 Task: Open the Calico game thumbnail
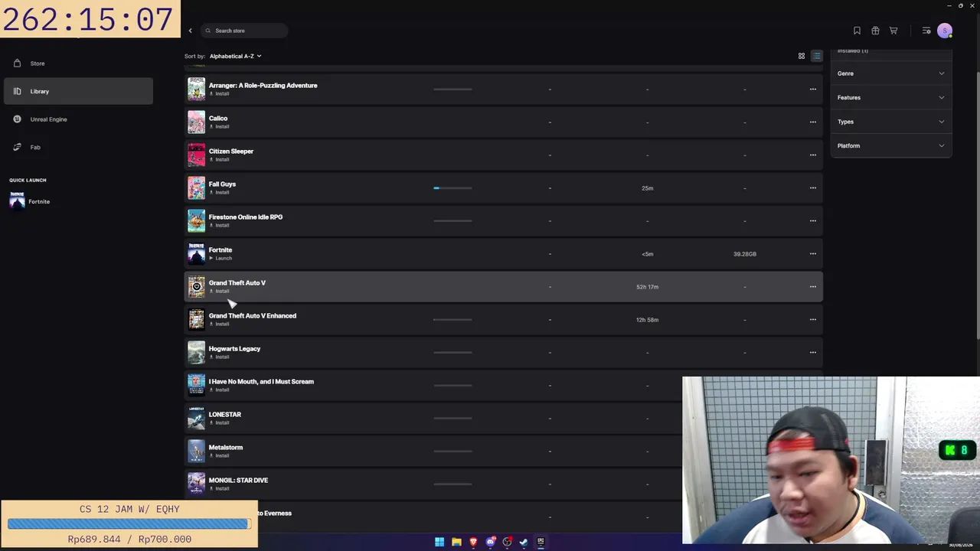coord(197,122)
